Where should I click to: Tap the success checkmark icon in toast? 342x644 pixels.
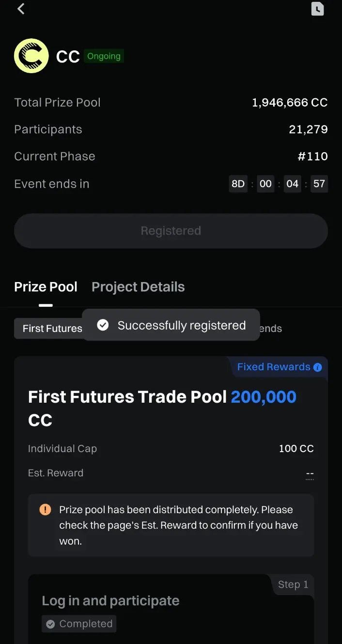(x=103, y=325)
